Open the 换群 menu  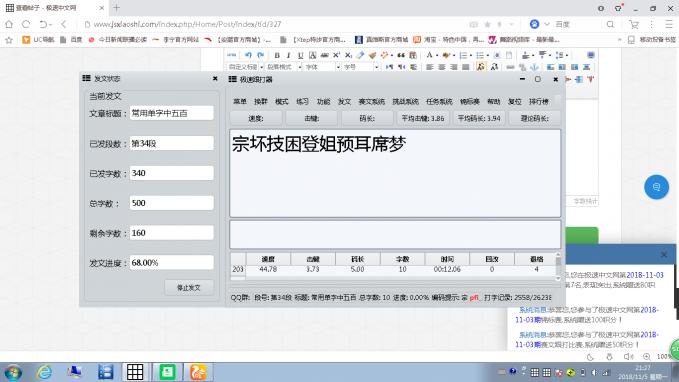(260, 101)
